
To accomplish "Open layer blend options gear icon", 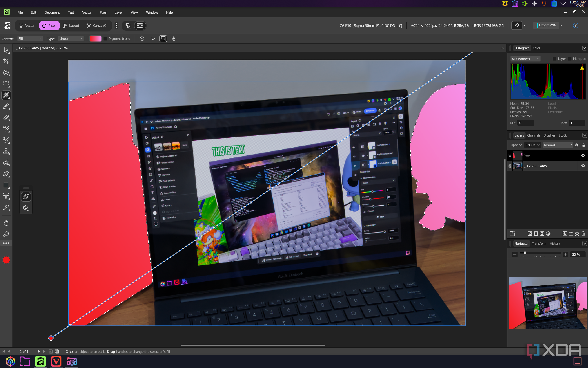I will (x=577, y=145).
